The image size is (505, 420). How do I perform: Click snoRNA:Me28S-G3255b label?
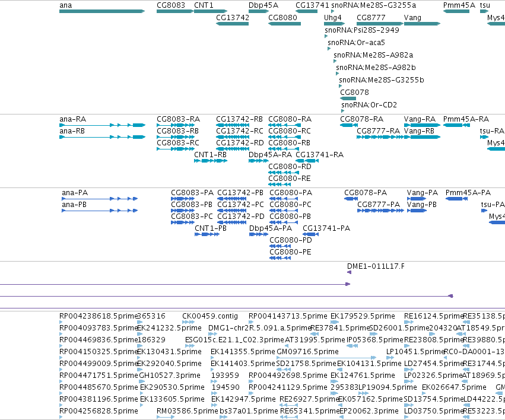pos(382,80)
